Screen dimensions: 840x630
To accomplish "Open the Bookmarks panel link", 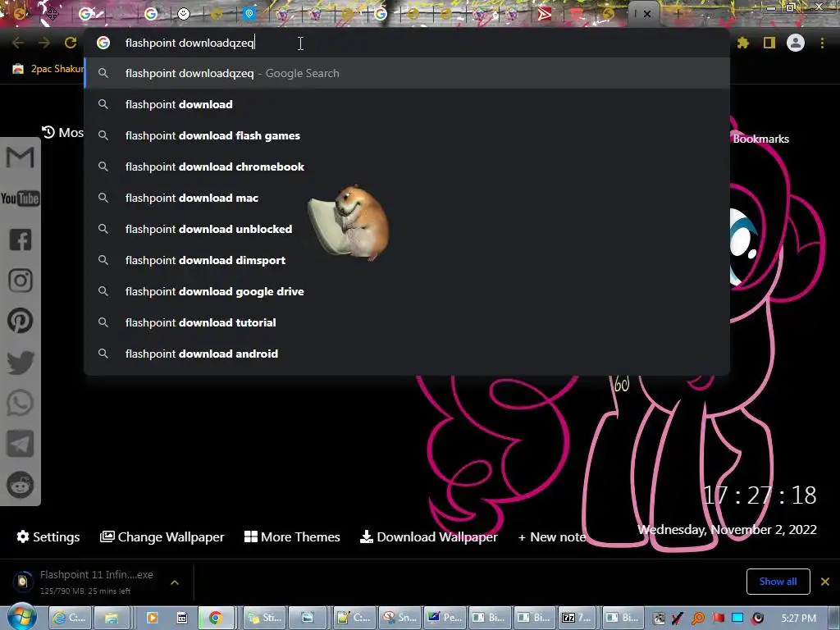I will tap(760, 139).
